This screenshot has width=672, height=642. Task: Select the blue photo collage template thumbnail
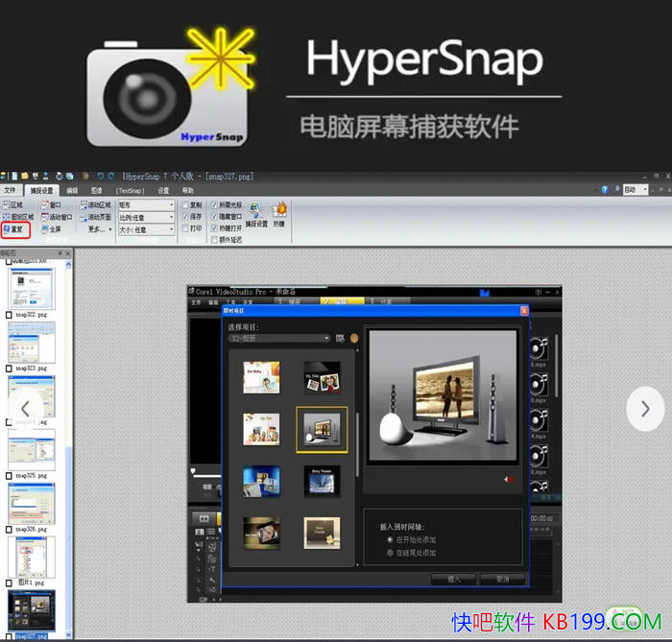point(261,482)
